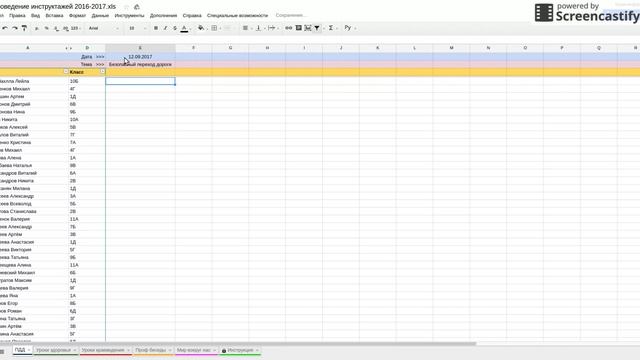Screen dimensions: 640x360
Task: Open the Специальные возможности menu
Action: pyautogui.click(x=237, y=16)
